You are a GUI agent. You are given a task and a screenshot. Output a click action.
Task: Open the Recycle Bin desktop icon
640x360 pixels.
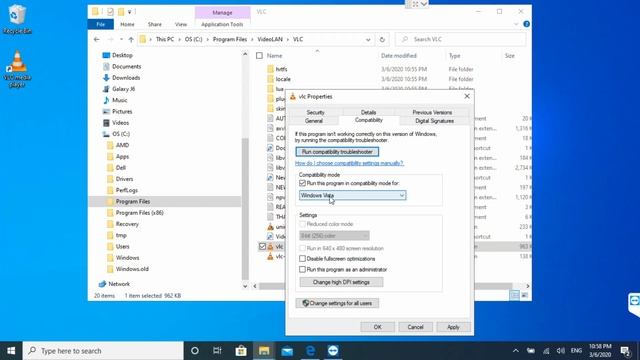point(17,18)
